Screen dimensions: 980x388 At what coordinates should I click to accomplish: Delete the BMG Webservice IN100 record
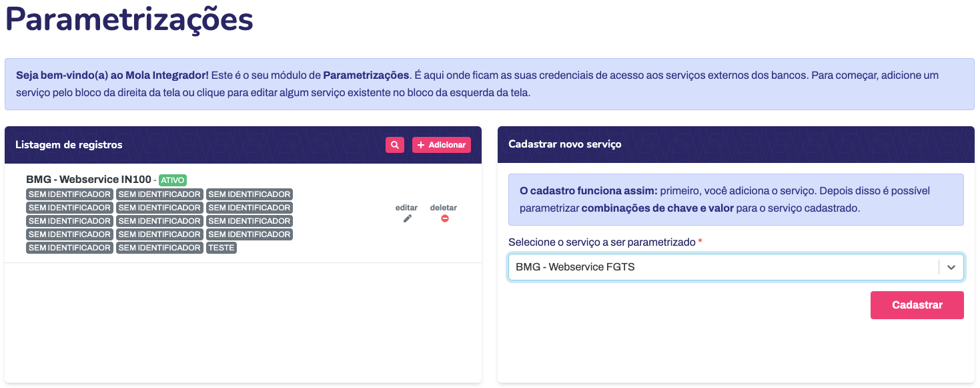(x=444, y=218)
